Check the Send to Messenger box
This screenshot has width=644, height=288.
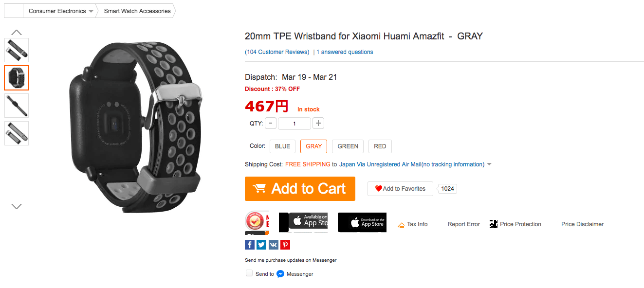(249, 273)
